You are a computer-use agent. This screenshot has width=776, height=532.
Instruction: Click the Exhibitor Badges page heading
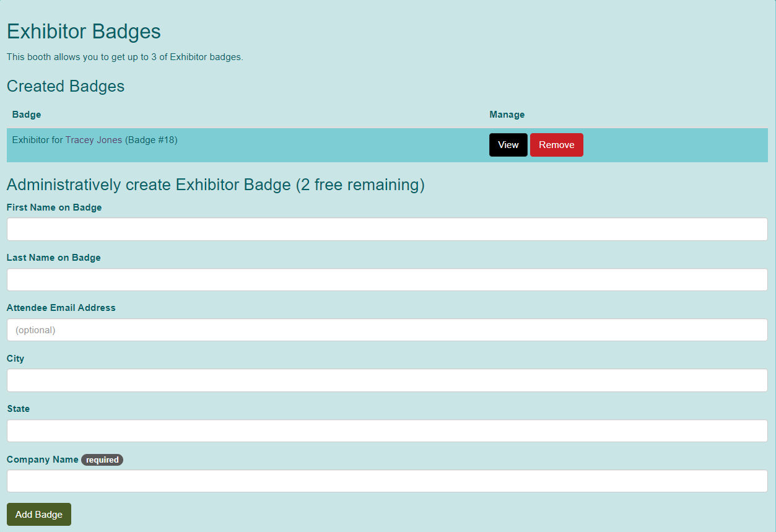click(84, 32)
